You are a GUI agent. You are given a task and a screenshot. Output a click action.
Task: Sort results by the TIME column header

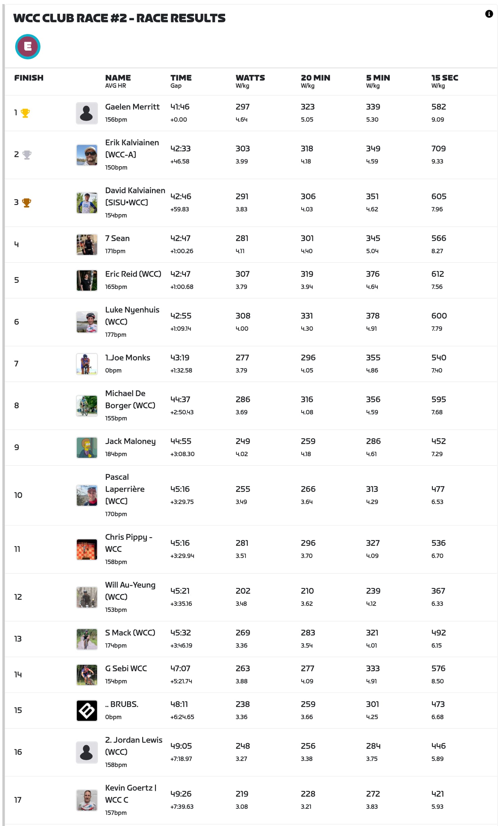[x=181, y=78]
